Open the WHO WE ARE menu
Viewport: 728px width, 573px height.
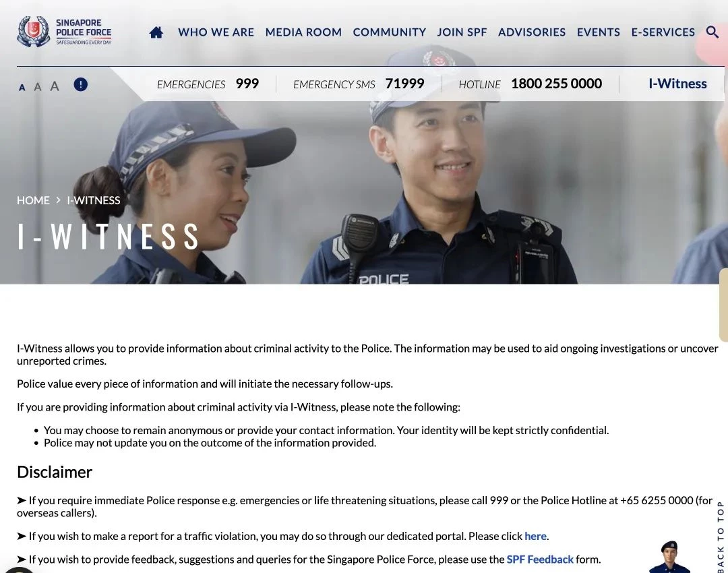216,32
